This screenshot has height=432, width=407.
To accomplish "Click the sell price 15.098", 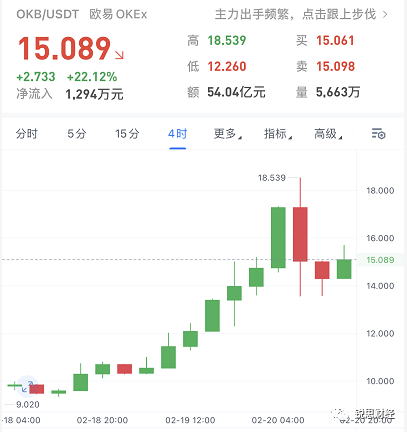I will pos(335,66).
